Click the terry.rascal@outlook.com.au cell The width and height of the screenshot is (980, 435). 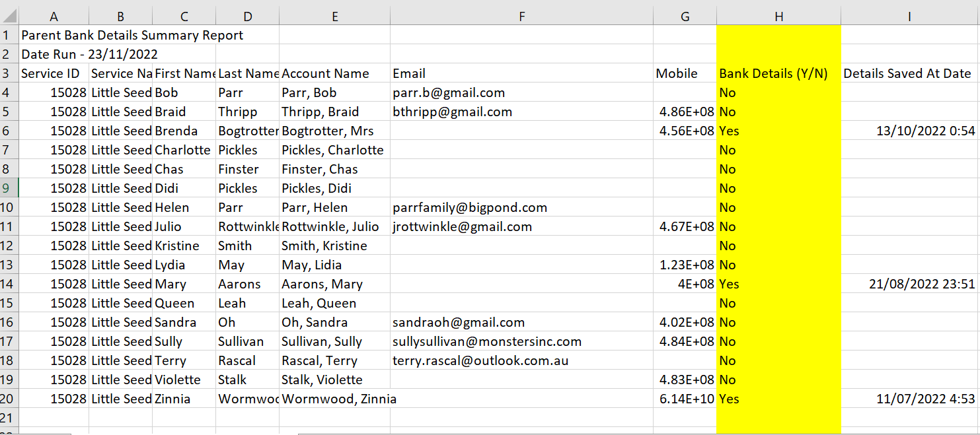coord(480,360)
